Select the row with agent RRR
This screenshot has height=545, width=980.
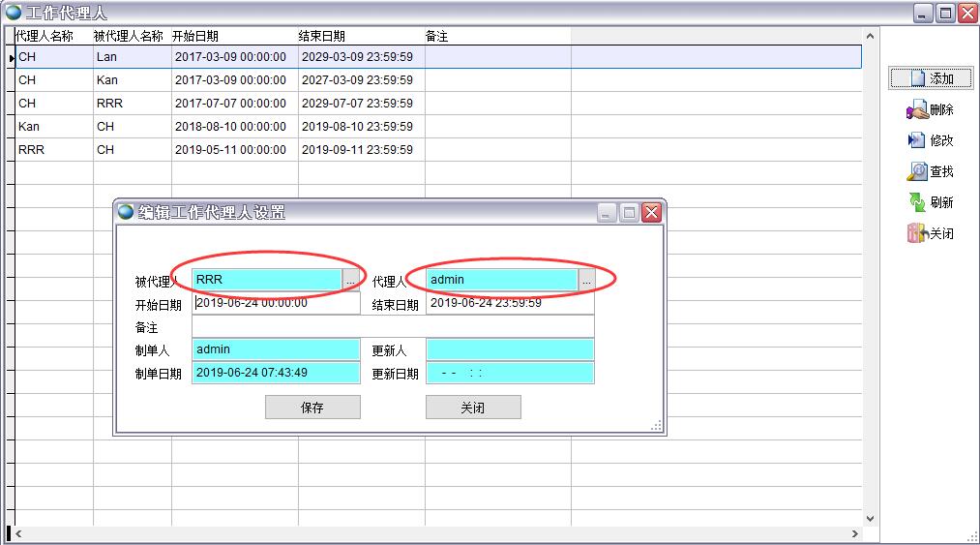click(290, 150)
